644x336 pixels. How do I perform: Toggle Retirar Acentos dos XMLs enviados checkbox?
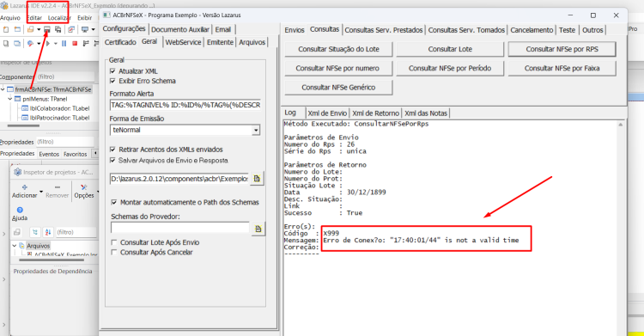click(112, 150)
